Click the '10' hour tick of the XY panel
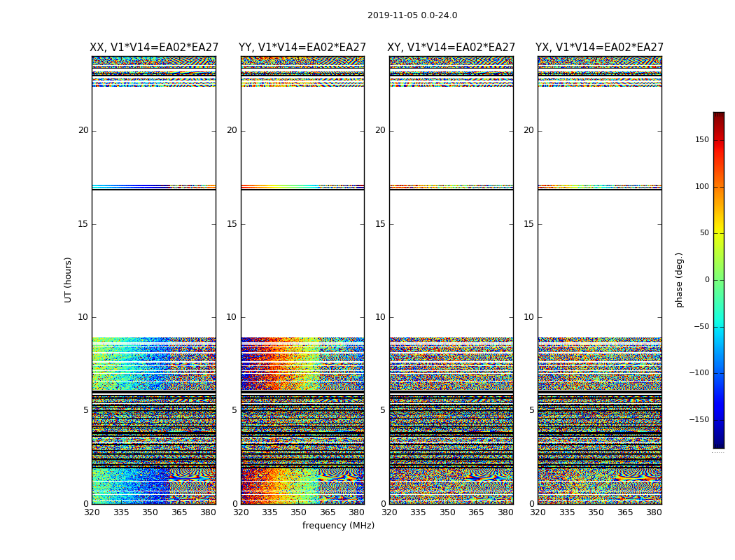Viewport: 735px width, 560px height. pos(381,317)
